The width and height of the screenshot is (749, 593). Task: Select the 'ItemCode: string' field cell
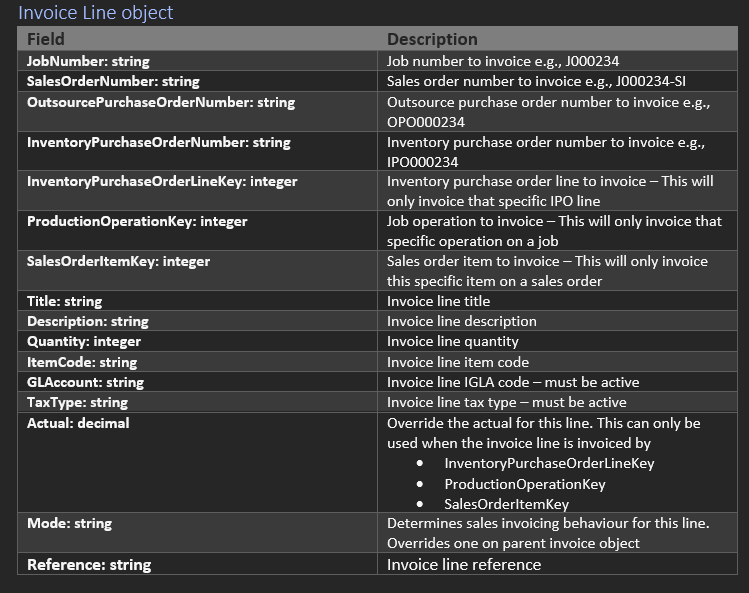[197, 362]
